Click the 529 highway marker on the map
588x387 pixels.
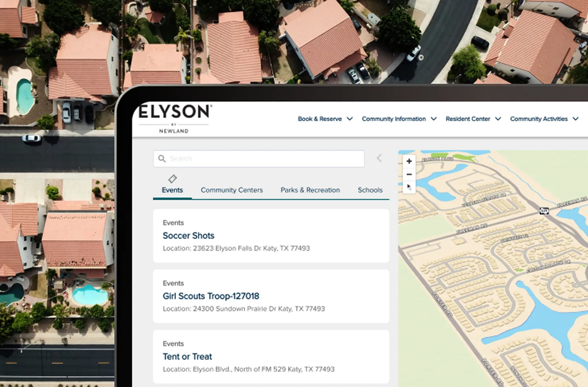click(544, 210)
